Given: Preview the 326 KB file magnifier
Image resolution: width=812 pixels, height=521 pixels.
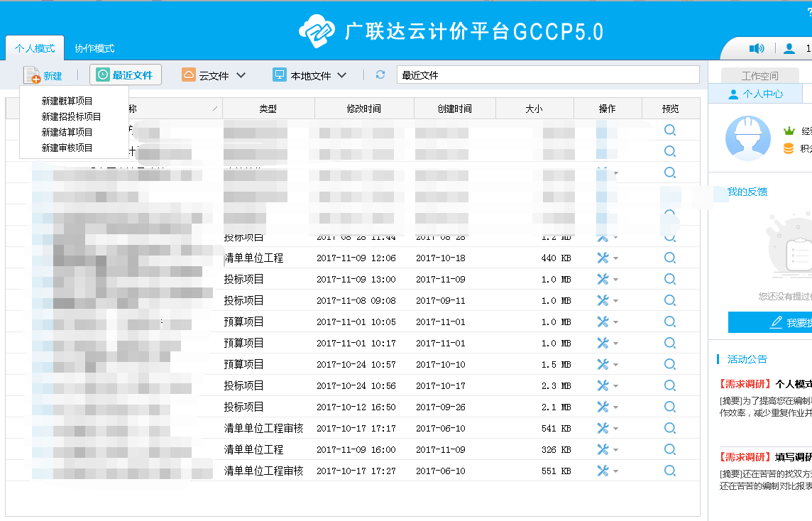Looking at the screenshot, I should click(x=670, y=449).
